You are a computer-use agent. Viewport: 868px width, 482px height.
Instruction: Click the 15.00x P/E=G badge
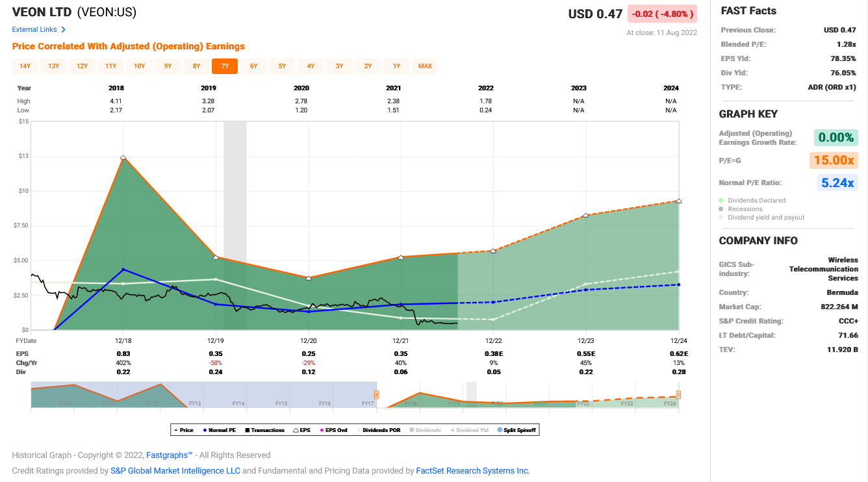coord(834,160)
